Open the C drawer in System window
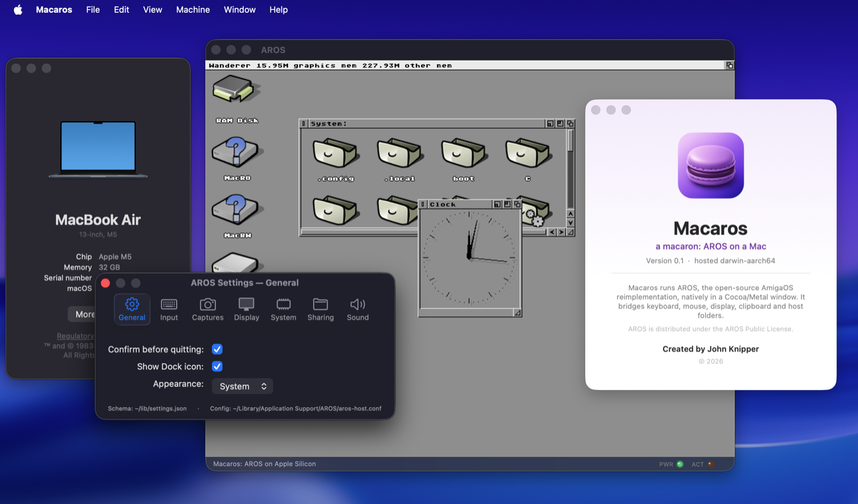Image resolution: width=858 pixels, height=504 pixels. tap(528, 154)
